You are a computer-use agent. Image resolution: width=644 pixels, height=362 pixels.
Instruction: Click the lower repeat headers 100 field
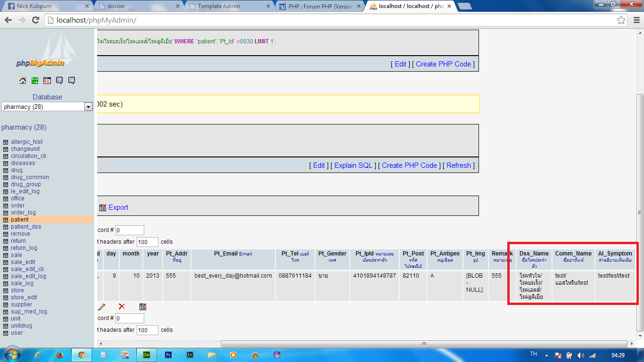coord(148,330)
